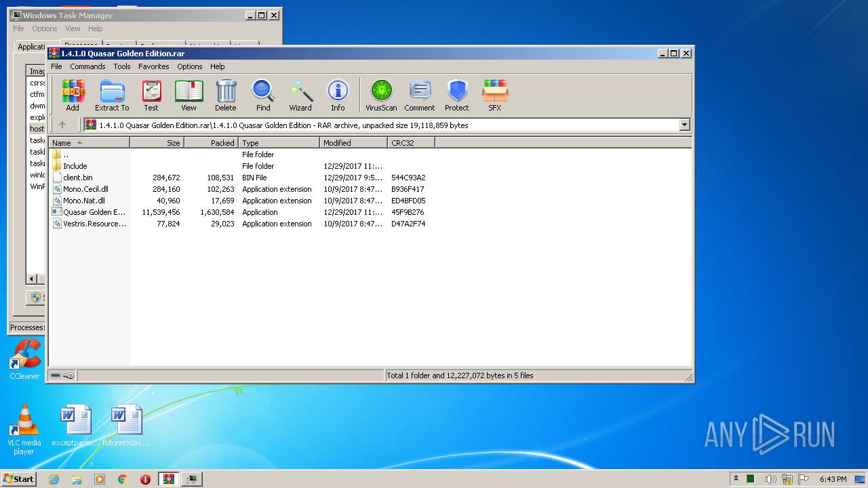Click the volume speaker tray icon
The width and height of the screenshot is (868, 488).
click(x=770, y=479)
